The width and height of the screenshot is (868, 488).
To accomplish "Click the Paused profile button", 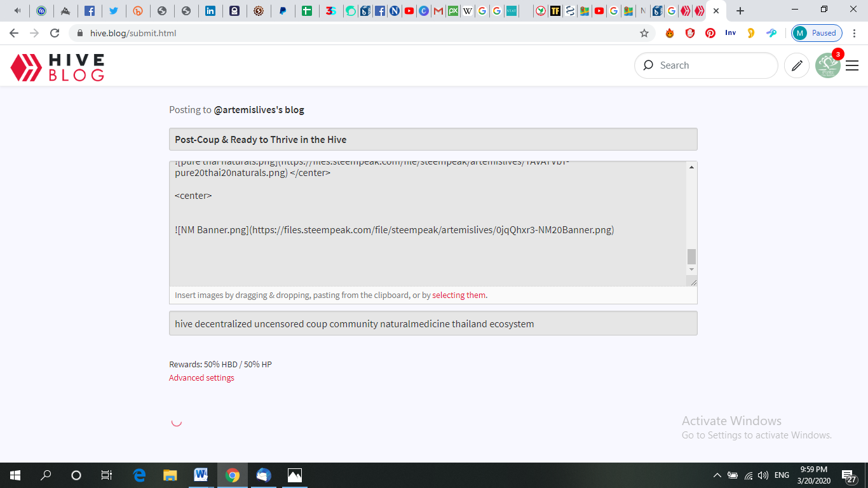I will (817, 33).
